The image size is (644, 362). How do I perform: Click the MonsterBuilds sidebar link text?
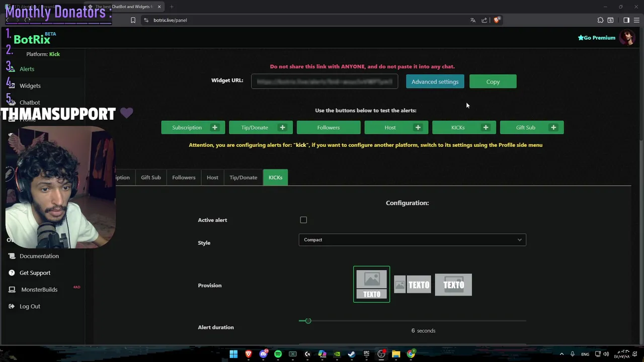(x=39, y=290)
